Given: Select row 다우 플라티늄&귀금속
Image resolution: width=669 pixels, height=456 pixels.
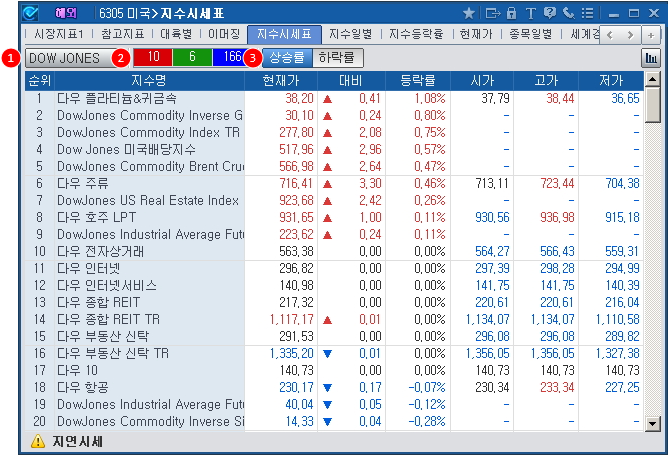Looking at the screenshot, I should pos(334,99).
